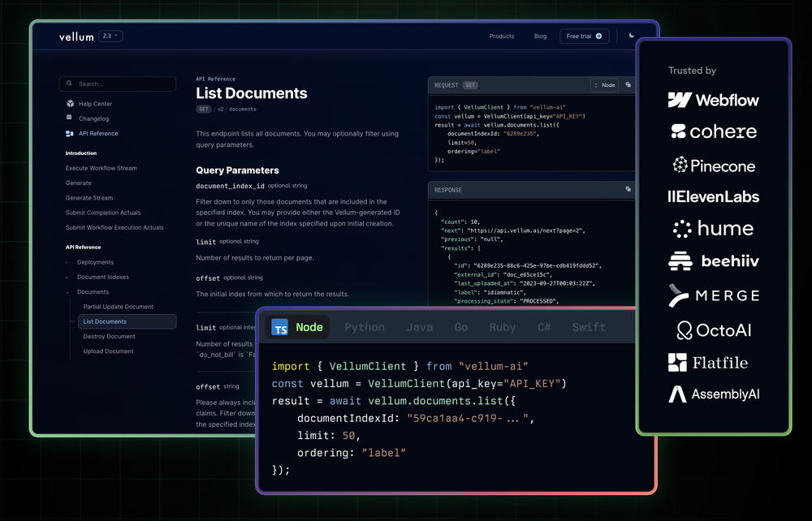Viewport: 812px width, 521px height.
Task: Expand the Deployments section
Action: coord(95,262)
